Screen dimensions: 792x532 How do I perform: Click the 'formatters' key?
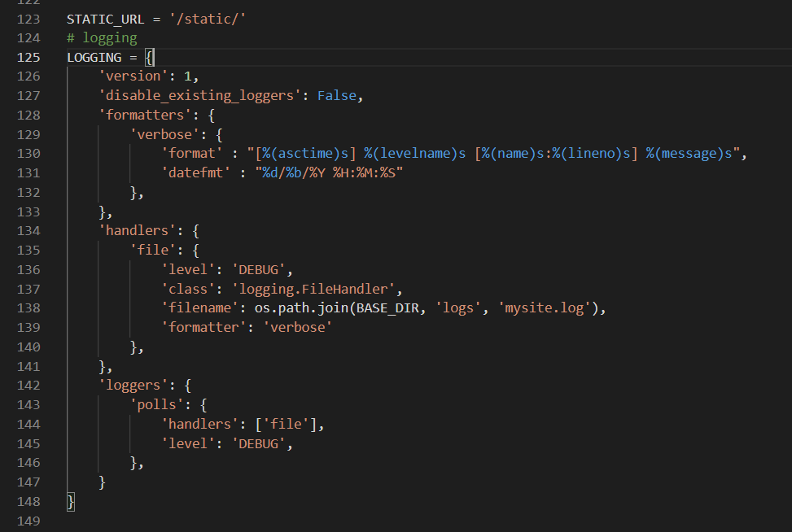[x=145, y=115]
